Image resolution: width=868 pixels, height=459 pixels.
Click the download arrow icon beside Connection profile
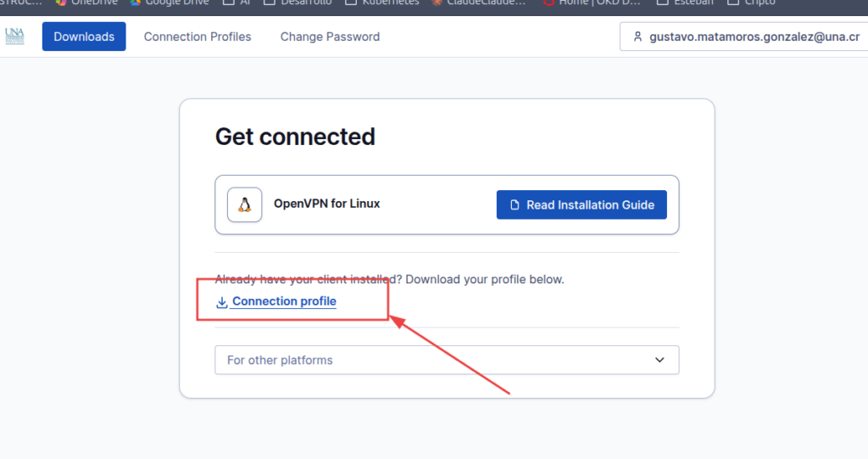coord(222,302)
